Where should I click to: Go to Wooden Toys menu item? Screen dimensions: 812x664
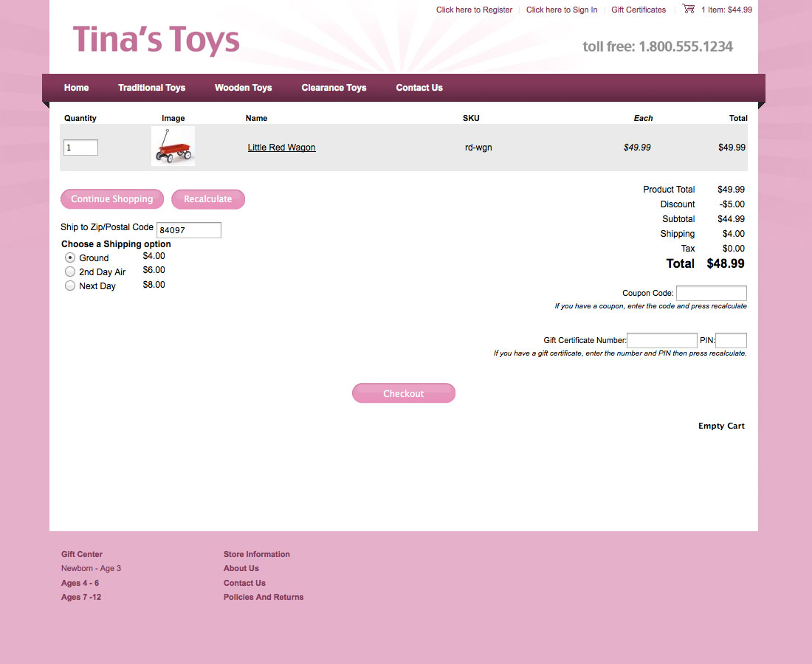click(x=243, y=88)
